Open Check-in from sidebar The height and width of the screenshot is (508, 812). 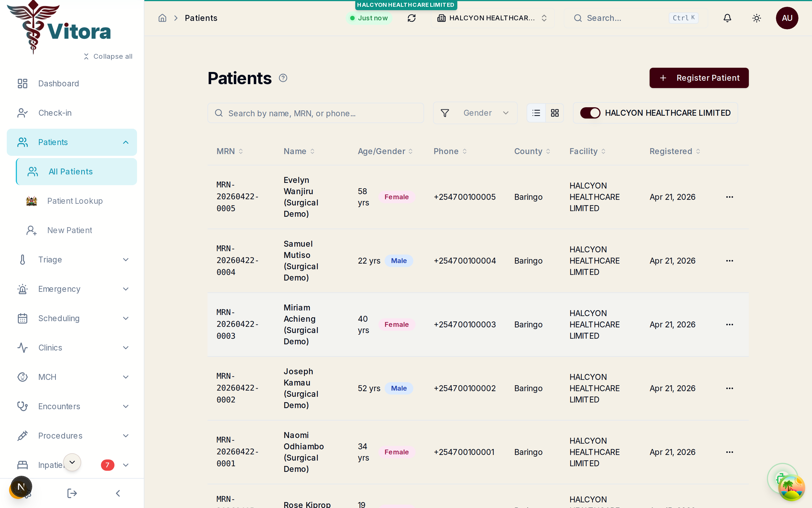(72, 113)
